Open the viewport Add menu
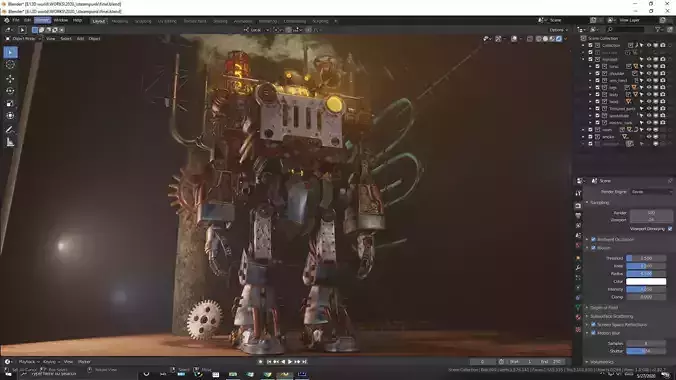The image size is (676, 380). coord(80,39)
